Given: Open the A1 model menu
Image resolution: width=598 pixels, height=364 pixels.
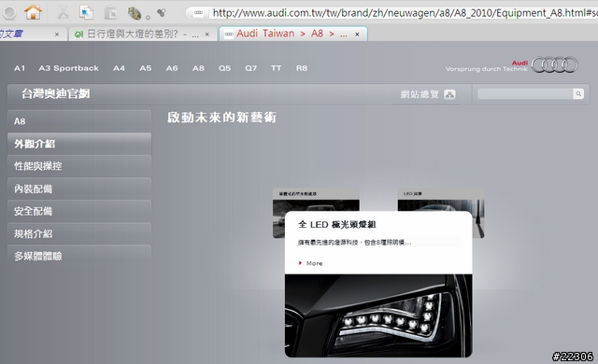Looking at the screenshot, I should coord(20,68).
